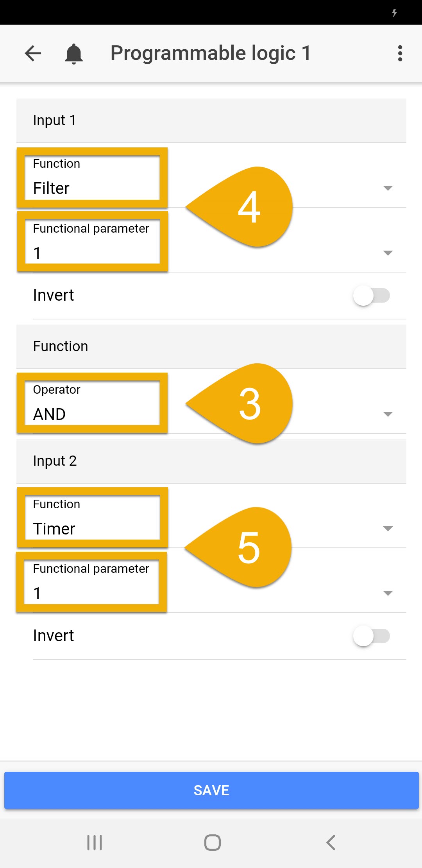Open Input 1 Functional parameter dropdown arrow

(388, 253)
